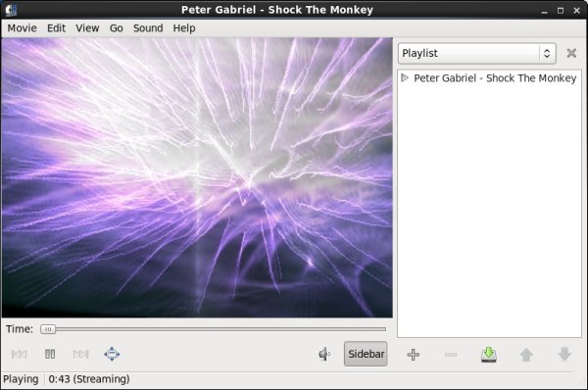Open the Movie menu

23,28
